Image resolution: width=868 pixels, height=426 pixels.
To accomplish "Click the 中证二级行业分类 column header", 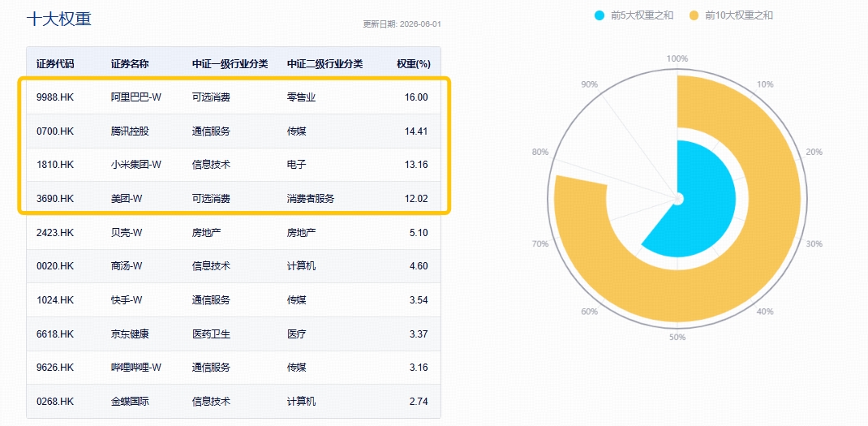I will coord(325,64).
